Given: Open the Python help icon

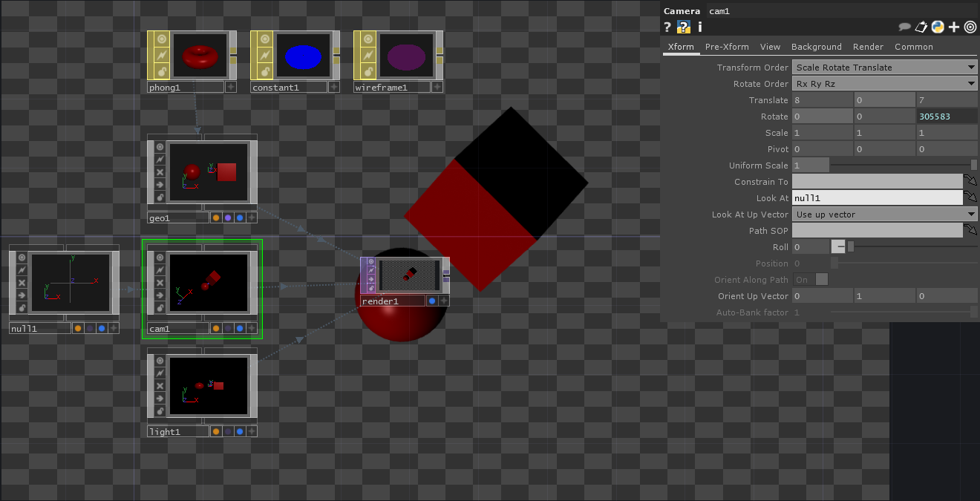Looking at the screenshot, I should pyautogui.click(x=684, y=27).
